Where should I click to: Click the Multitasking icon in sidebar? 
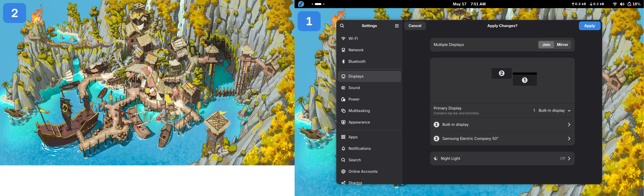(344, 111)
